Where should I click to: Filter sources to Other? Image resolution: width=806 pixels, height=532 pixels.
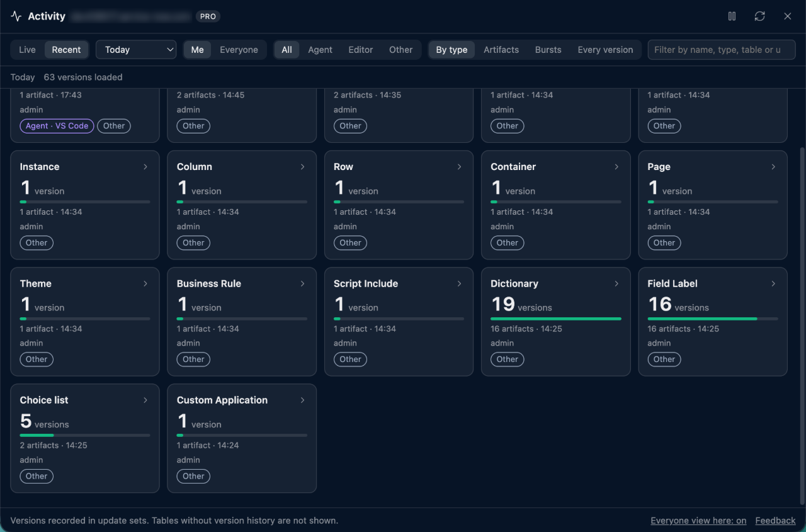(x=400, y=50)
